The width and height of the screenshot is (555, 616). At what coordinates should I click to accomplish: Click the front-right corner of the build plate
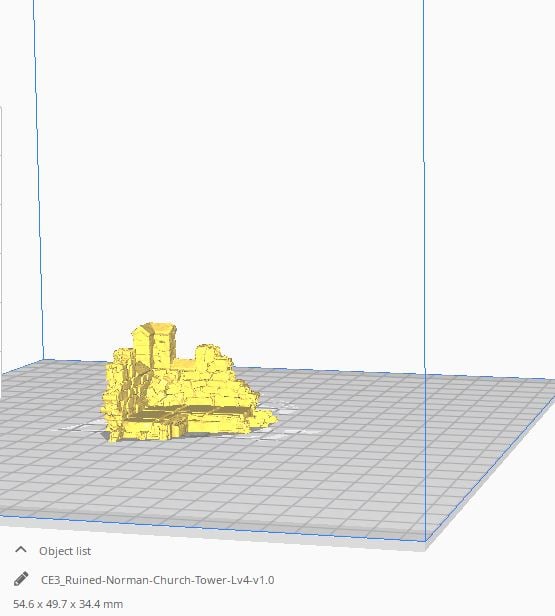(426, 541)
